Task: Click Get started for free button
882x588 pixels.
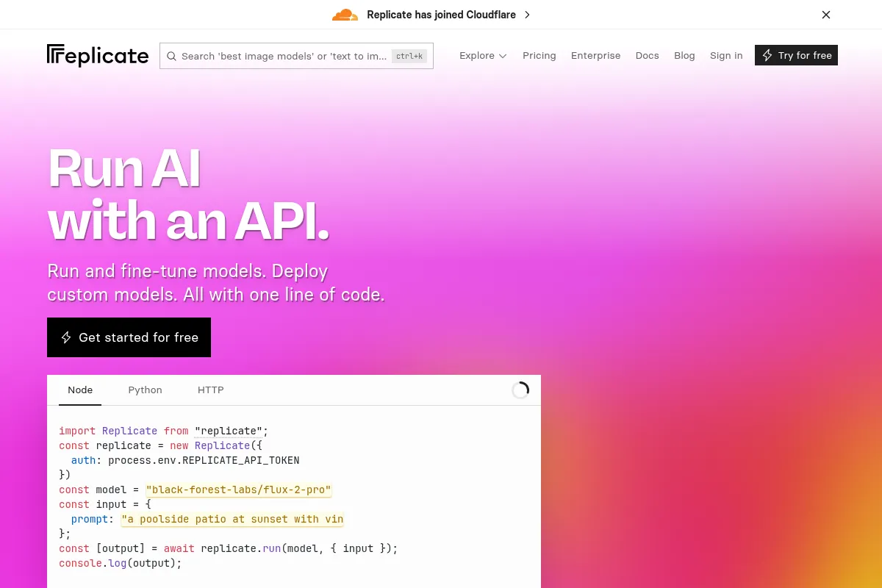Action: point(129,337)
